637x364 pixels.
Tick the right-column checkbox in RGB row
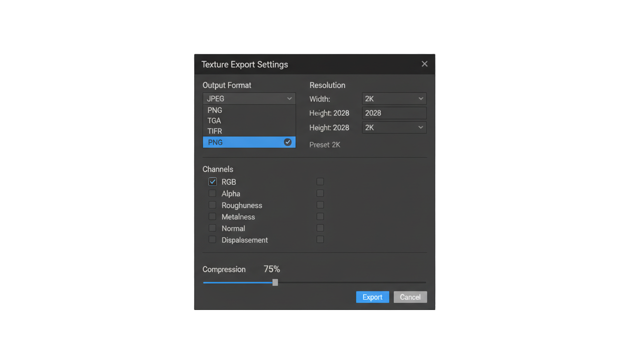[x=320, y=182]
